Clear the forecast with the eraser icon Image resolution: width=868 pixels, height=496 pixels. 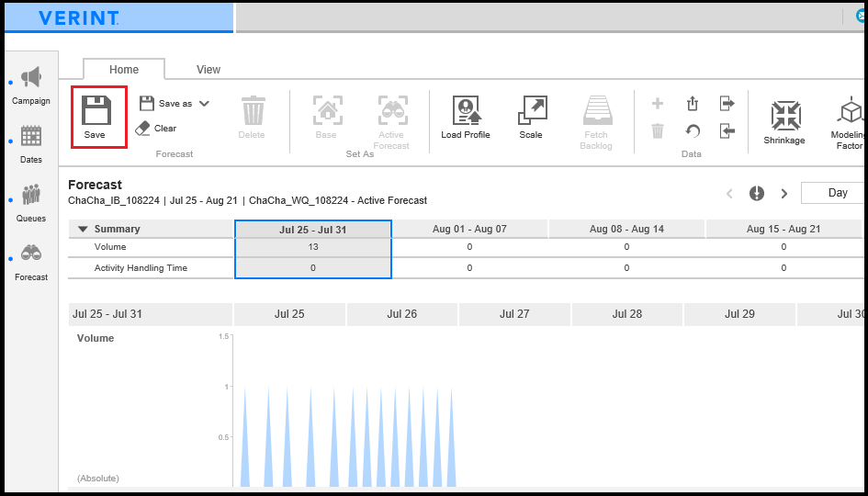pos(156,129)
